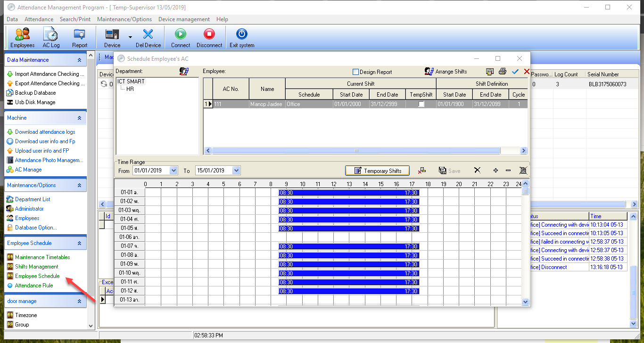Open the Data menu
The width and height of the screenshot is (644, 343).
[12, 19]
